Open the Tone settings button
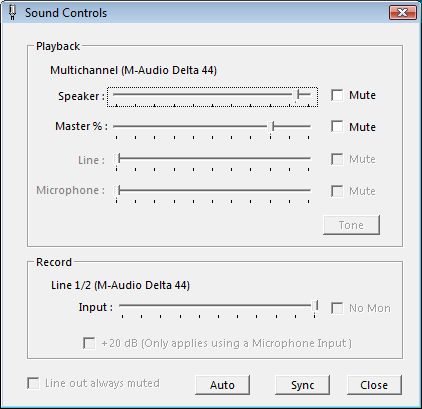This screenshot has width=422, height=409. pos(352,225)
